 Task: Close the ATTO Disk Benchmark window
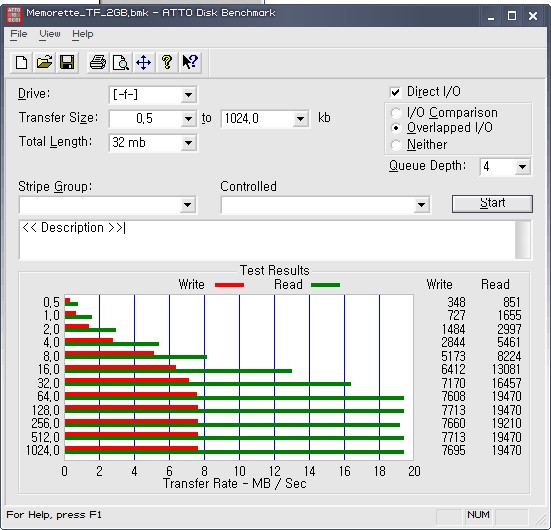click(x=533, y=16)
